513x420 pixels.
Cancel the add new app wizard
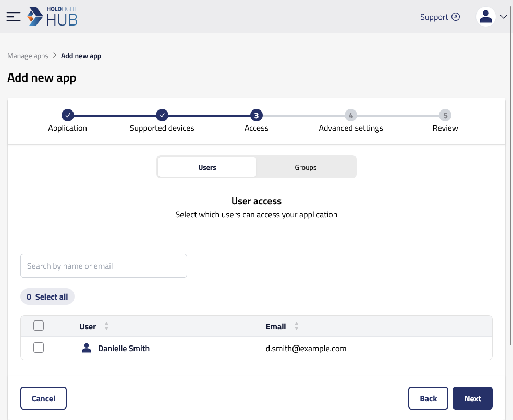[43, 398]
